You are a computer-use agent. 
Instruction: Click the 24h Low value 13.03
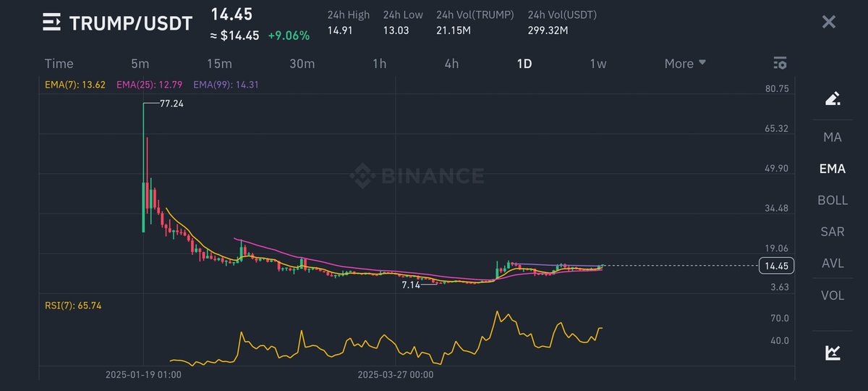pyautogui.click(x=396, y=30)
